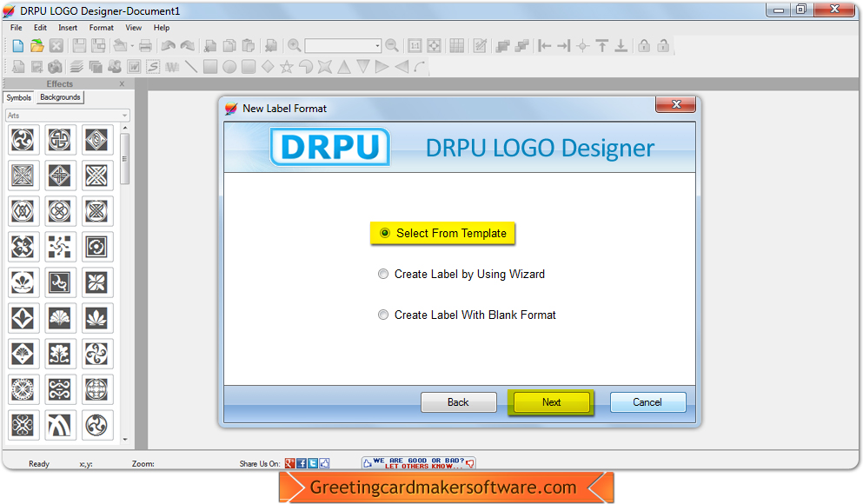This screenshot has width=863, height=504.
Task: Click the Paste clipboard icon
Action: point(249,46)
